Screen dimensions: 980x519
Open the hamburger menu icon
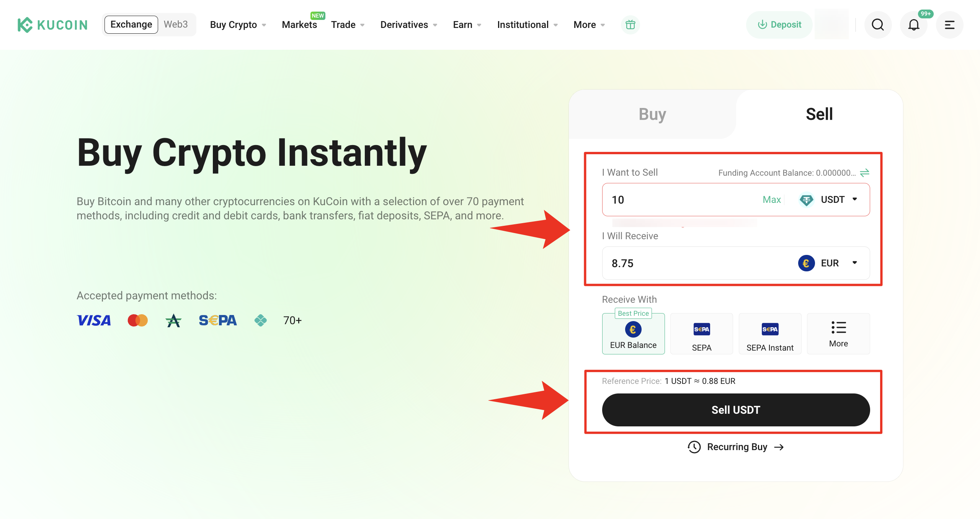click(949, 25)
